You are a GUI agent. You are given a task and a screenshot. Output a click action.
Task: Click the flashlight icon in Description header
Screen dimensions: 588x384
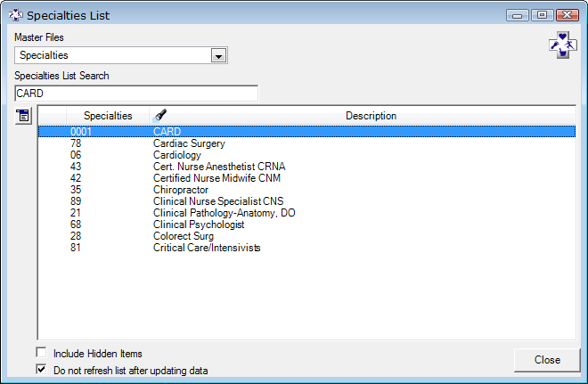160,115
